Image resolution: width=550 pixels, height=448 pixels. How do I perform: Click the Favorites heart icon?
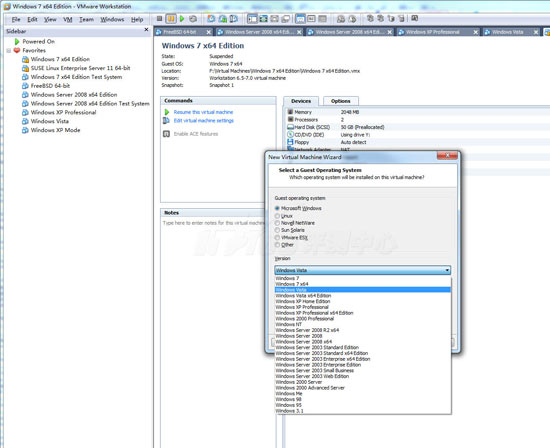(16, 50)
